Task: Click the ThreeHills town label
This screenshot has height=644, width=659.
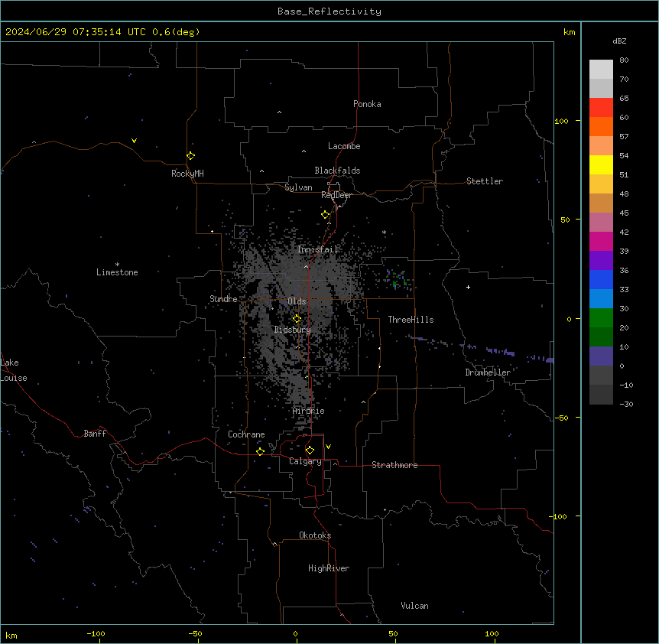Action: (411, 320)
